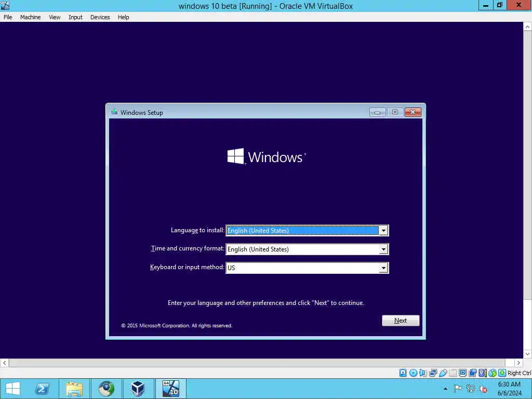The image size is (532, 399).
Task: Expand the Language to install dropdown arrow
Action: tap(383, 230)
